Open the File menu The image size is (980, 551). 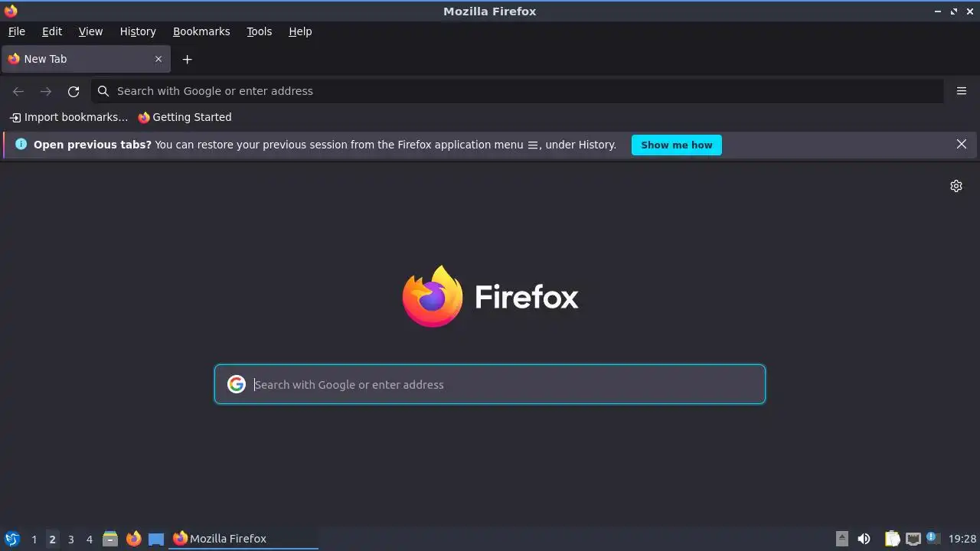16,31
